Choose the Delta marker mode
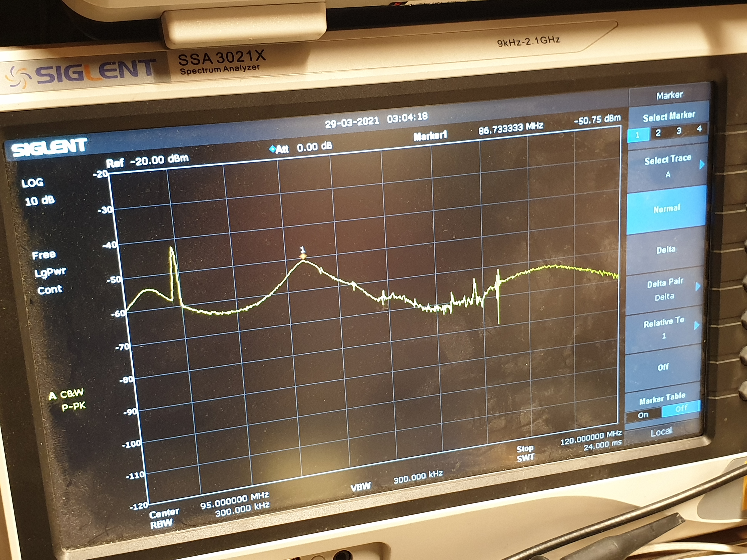Image resolution: width=747 pixels, height=560 pixels. click(x=666, y=250)
